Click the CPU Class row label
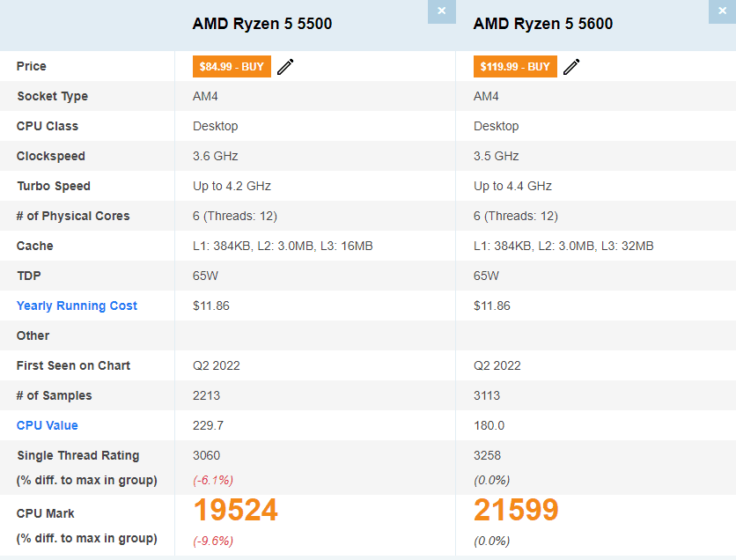Viewport: 736px width, 560px height. click(x=48, y=126)
